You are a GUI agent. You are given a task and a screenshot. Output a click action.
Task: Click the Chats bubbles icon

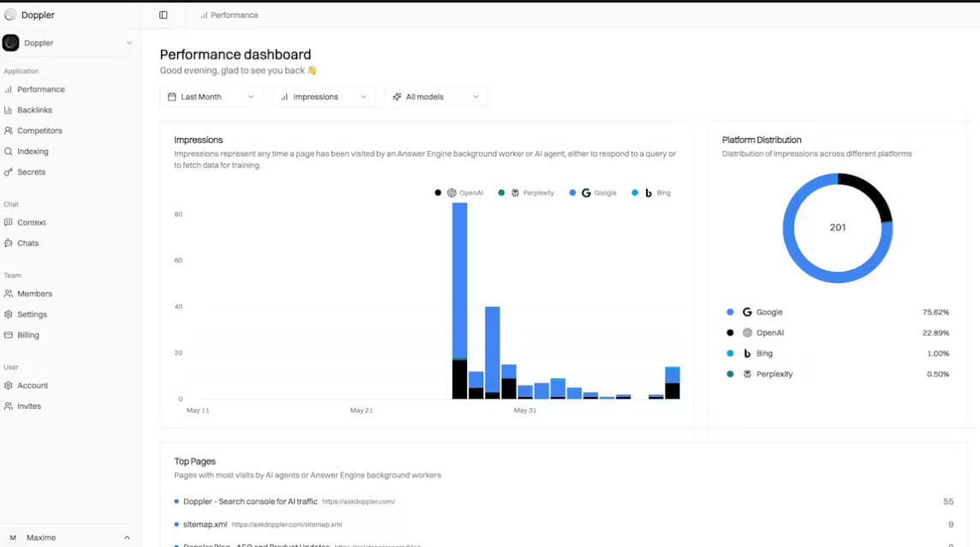[8, 243]
